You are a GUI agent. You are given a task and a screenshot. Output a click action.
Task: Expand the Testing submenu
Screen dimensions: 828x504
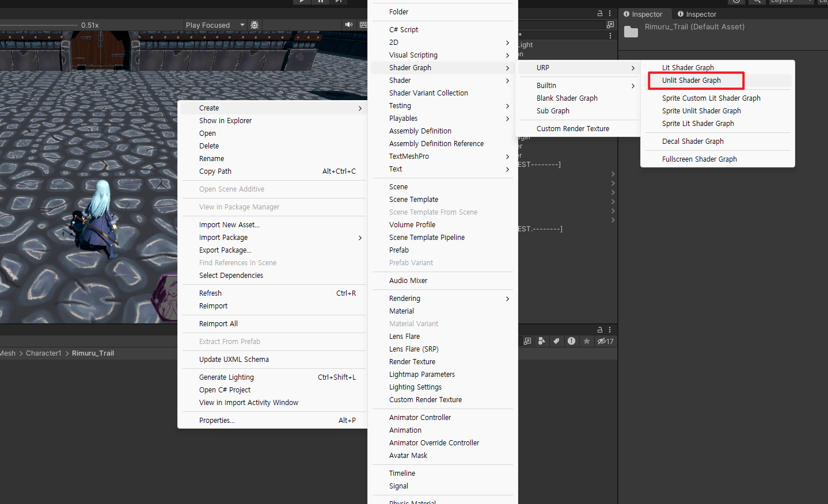coord(442,105)
